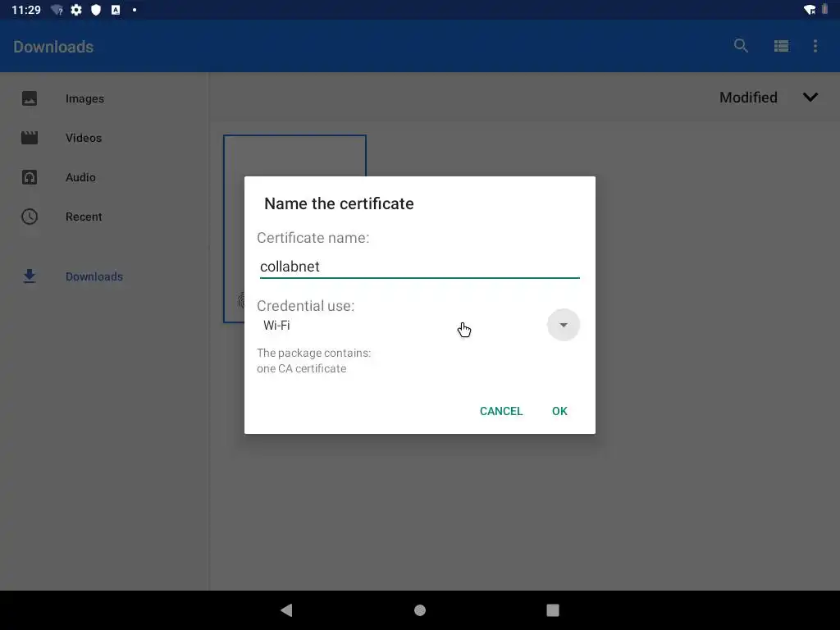Image resolution: width=840 pixels, height=630 pixels.
Task: Click 'one CA certificate' text
Action: 302,368
